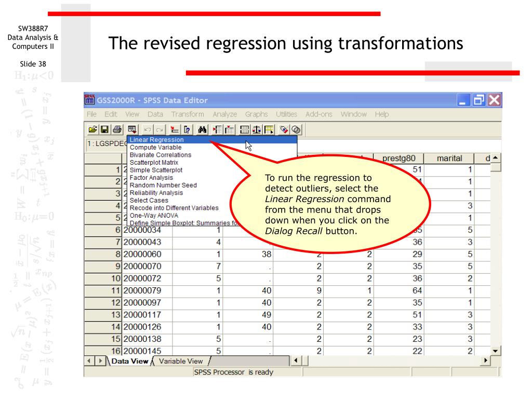Select Bivariate Correlations from recall list
532x399 pixels.
[x=212, y=155]
